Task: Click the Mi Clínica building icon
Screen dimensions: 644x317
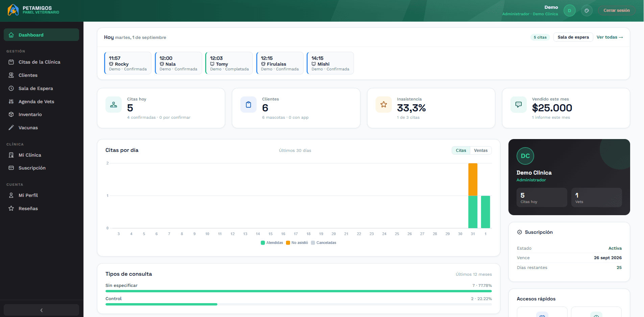Action: click(11, 155)
